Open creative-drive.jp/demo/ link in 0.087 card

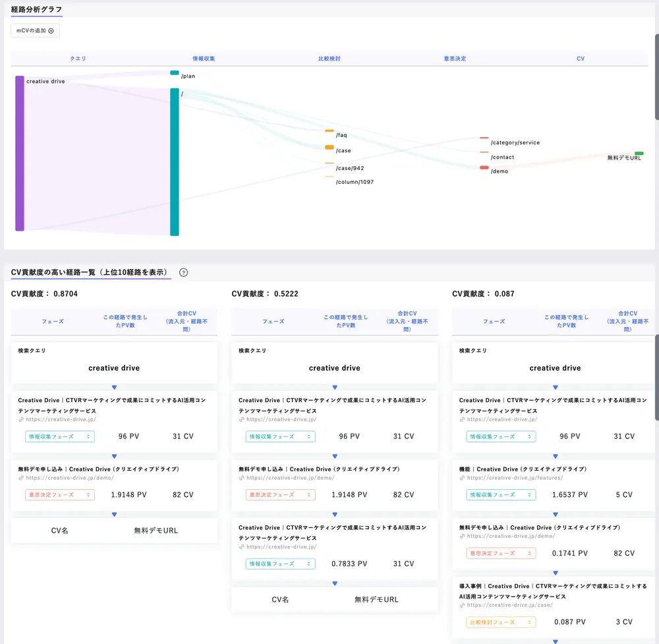(x=511, y=537)
